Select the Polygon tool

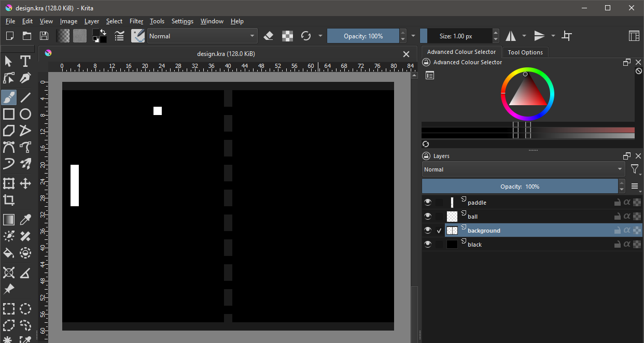[x=9, y=130]
